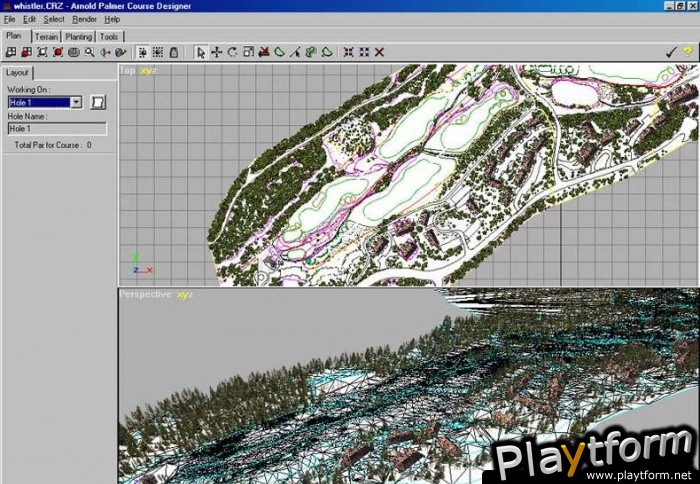Toggle the padlock selection lock icon
Viewport: 700px width, 484px height.
(x=174, y=52)
